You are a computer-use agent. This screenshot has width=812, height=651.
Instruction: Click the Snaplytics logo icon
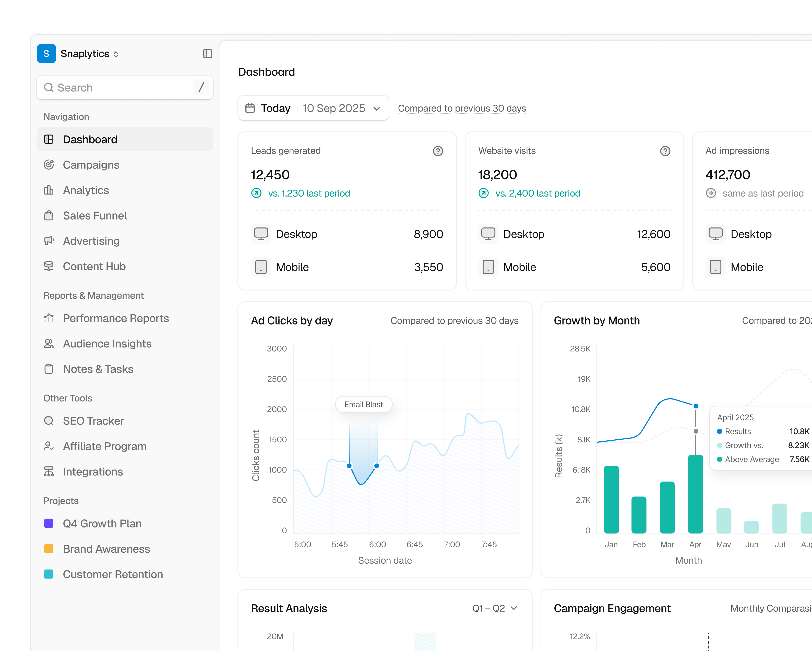point(46,54)
